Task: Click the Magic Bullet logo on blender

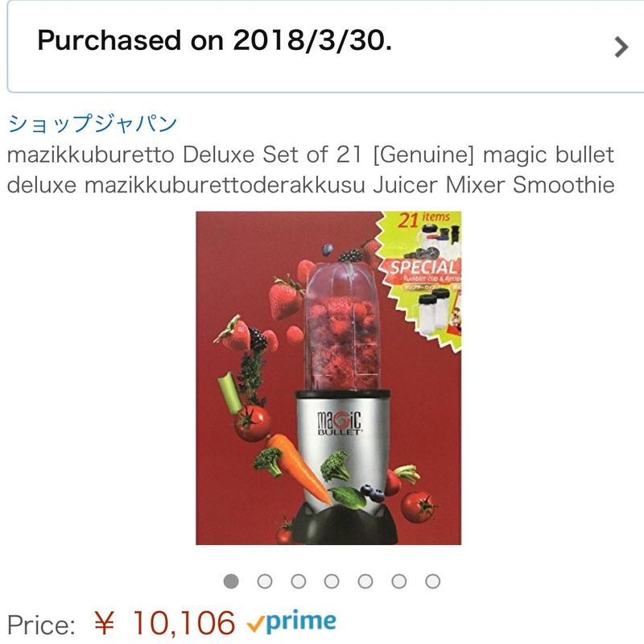Action: (x=339, y=423)
